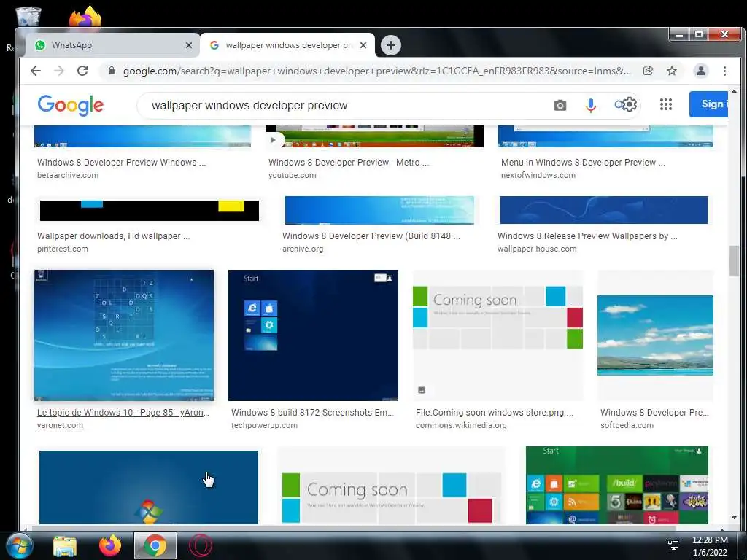Image resolution: width=747 pixels, height=560 pixels.
Task: Select the wallpaper windows developer preview tab
Action: click(x=287, y=45)
